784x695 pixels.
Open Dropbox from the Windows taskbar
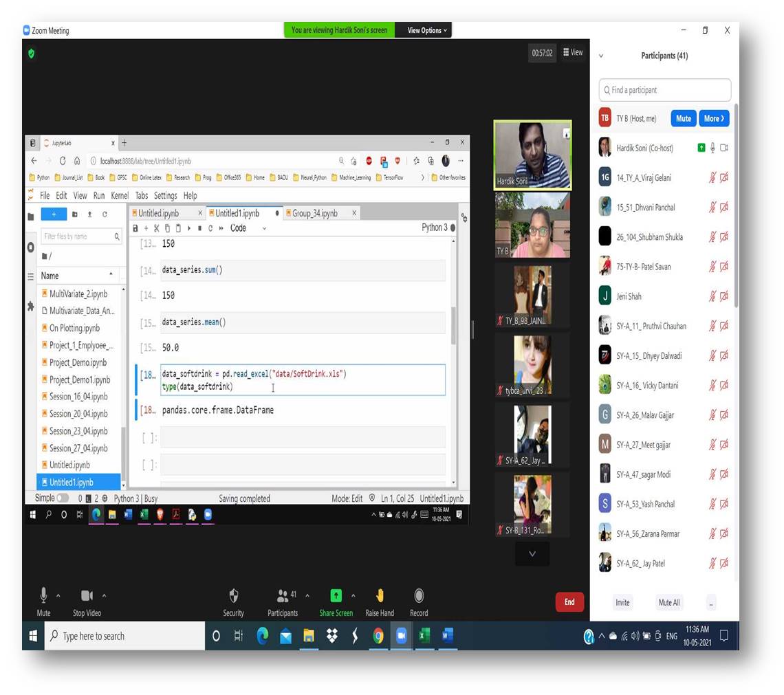(331, 636)
